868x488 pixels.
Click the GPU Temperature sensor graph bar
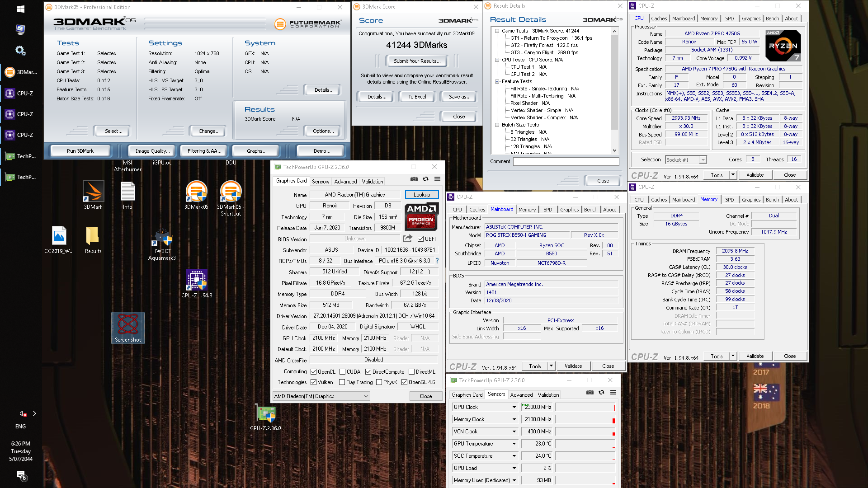(x=585, y=444)
